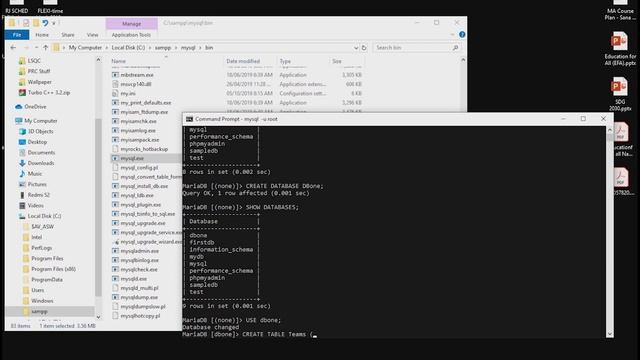The height and width of the screenshot is (360, 640).
Task: Open the Explorer Help icon
Action: point(462,35)
